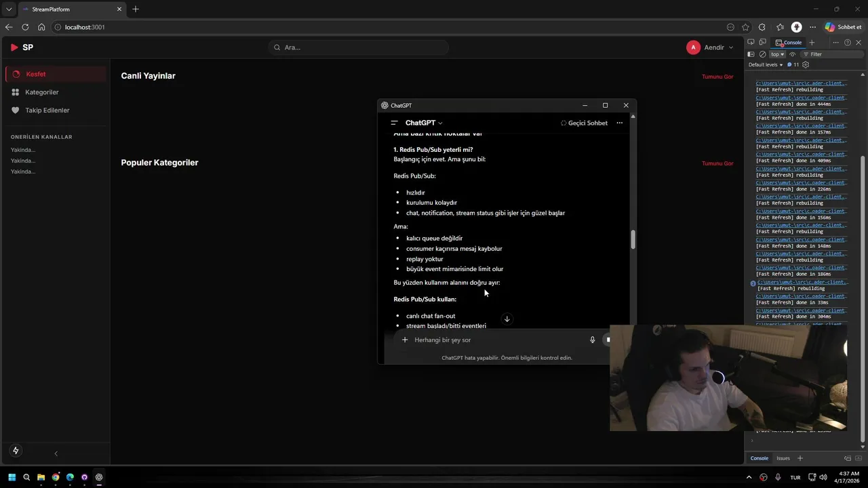868x488 pixels.
Task: Add a DevTools tool with plus icon
Action: (x=812, y=42)
